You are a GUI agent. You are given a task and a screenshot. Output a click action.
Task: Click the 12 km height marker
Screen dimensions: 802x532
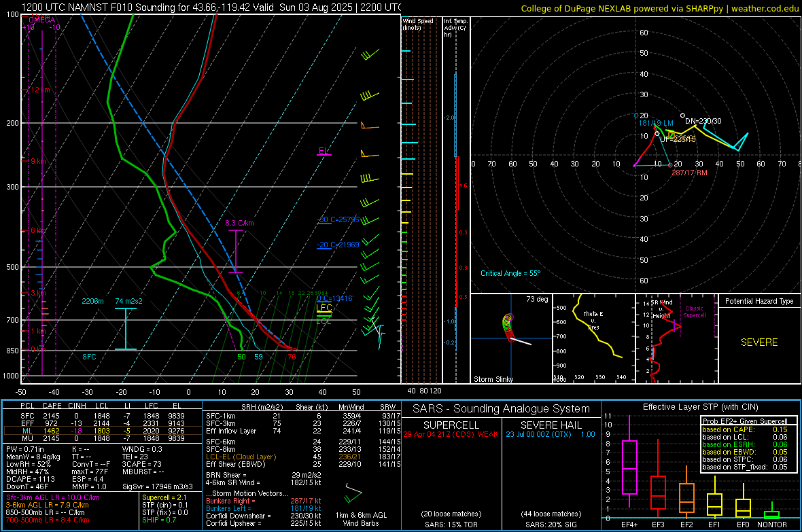point(41,90)
